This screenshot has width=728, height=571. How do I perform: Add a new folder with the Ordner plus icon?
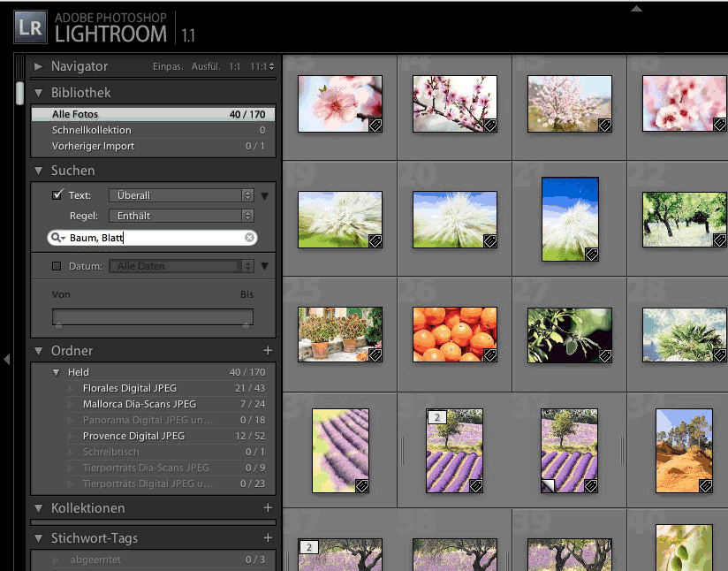click(268, 350)
